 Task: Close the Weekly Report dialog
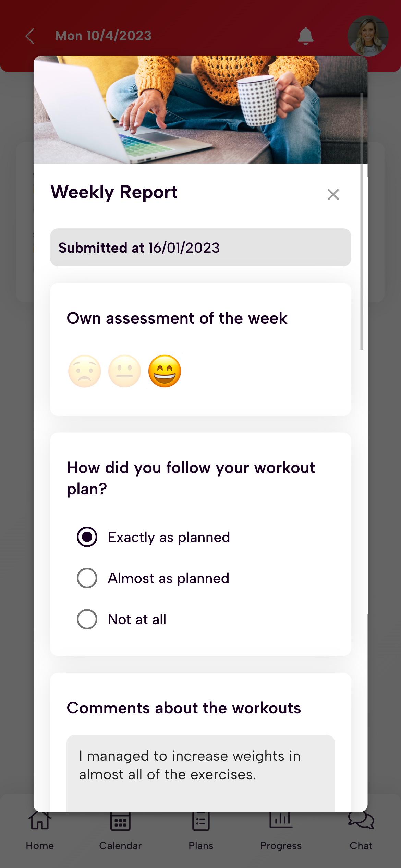pyautogui.click(x=333, y=194)
